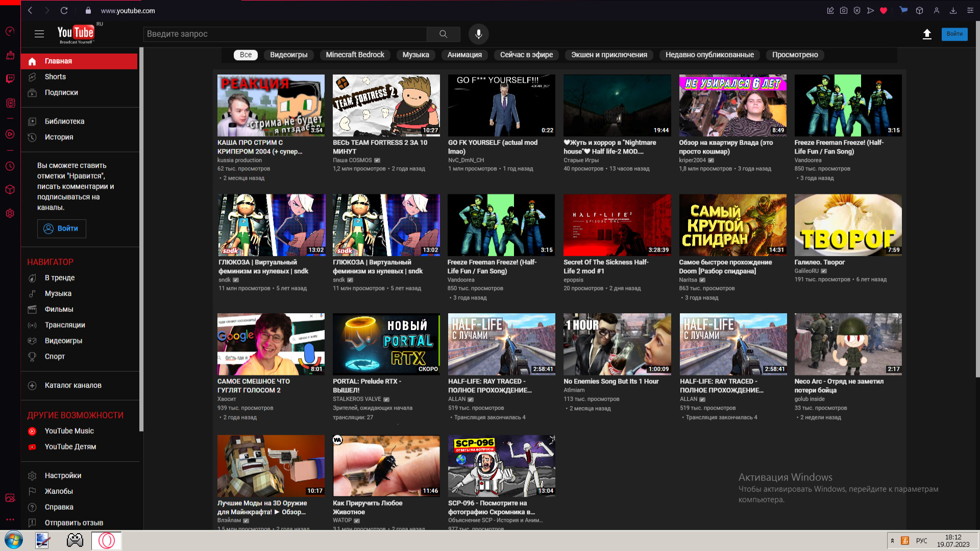Click the browser reload page icon
The image size is (980, 551).
point(64,11)
